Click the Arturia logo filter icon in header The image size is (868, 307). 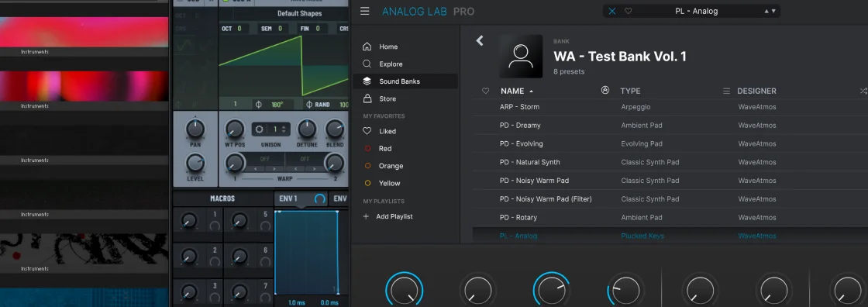pyautogui.click(x=605, y=91)
